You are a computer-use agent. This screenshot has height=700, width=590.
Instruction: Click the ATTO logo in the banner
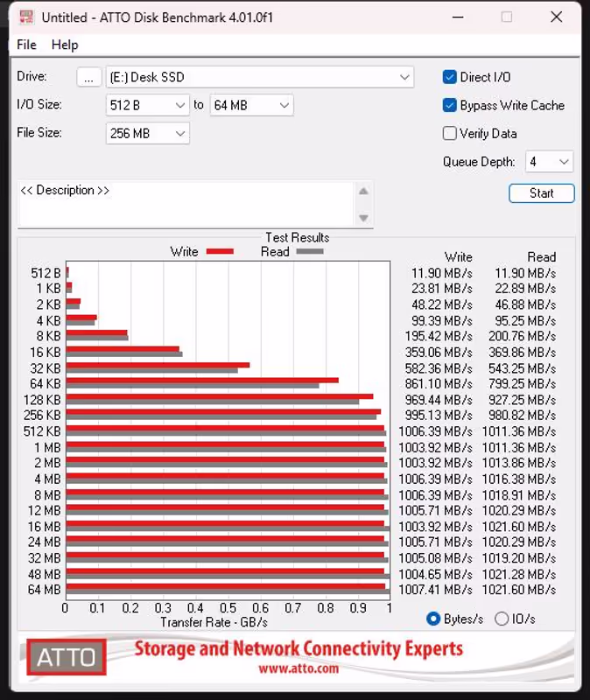click(x=67, y=656)
